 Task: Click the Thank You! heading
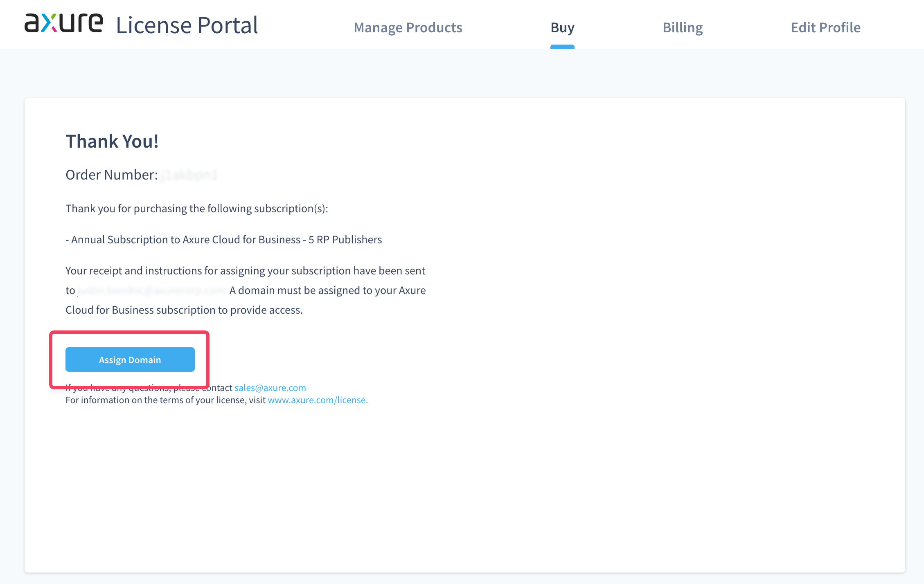(x=112, y=142)
